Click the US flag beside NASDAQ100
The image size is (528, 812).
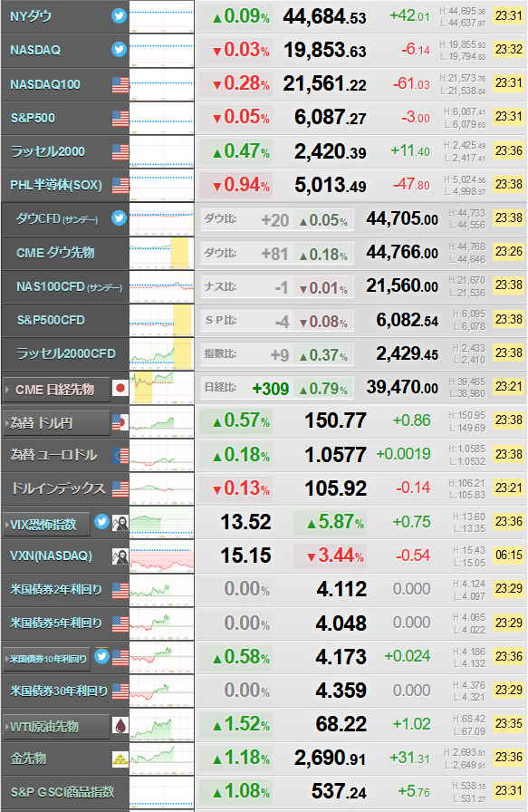[x=120, y=84]
